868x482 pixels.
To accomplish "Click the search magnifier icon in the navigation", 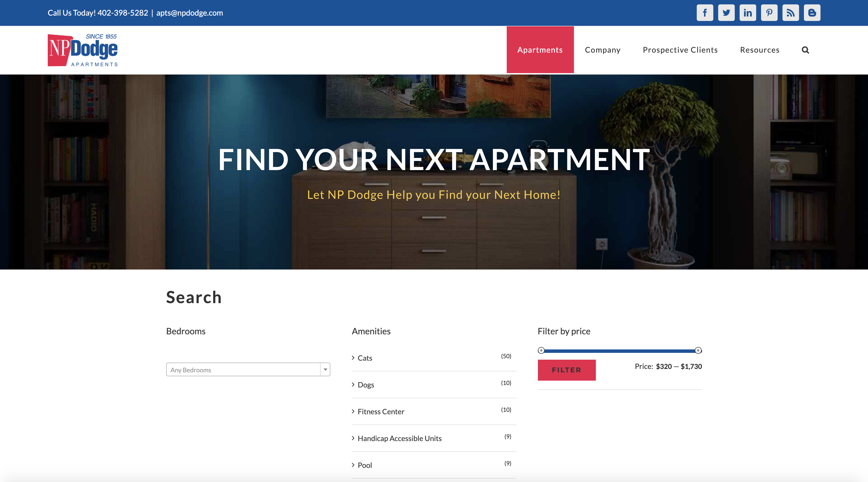I will [x=805, y=50].
